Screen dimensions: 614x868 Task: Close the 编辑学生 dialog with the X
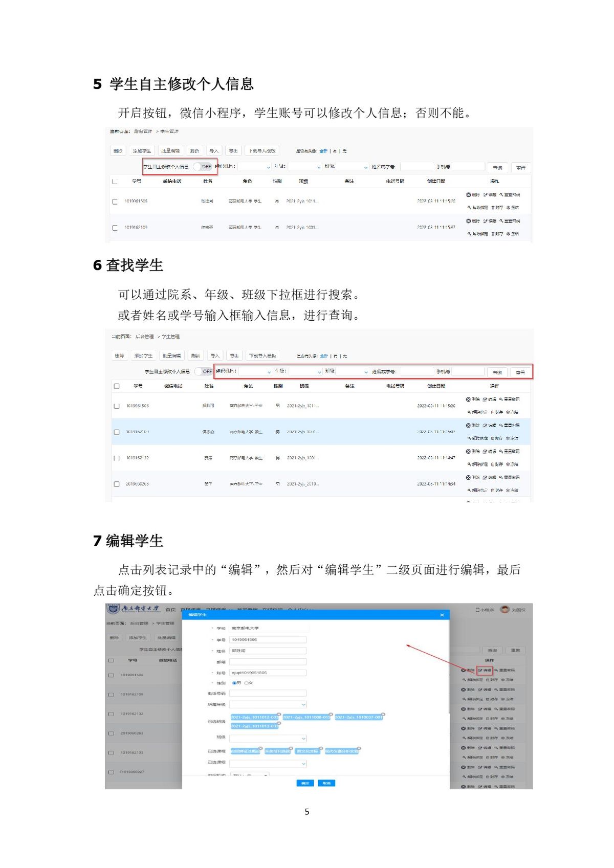coord(442,615)
